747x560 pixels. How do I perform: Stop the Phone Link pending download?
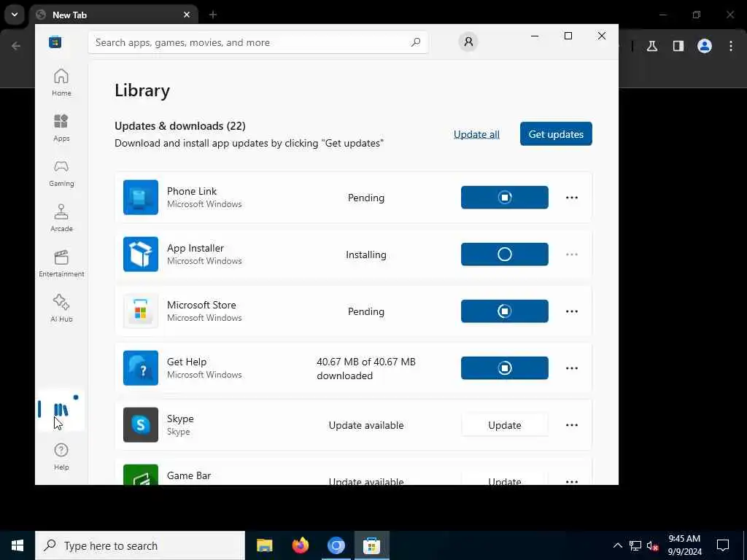click(x=505, y=197)
